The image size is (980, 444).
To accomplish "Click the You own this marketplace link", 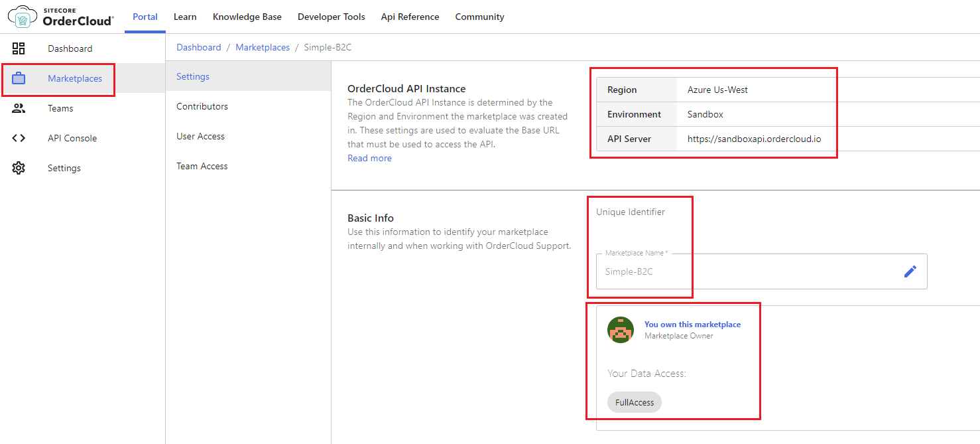I will (x=692, y=325).
